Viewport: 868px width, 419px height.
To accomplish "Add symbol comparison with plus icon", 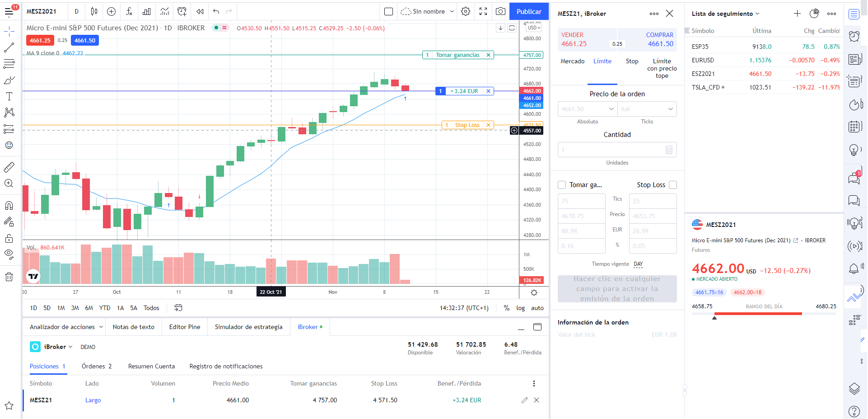I will pos(112,11).
